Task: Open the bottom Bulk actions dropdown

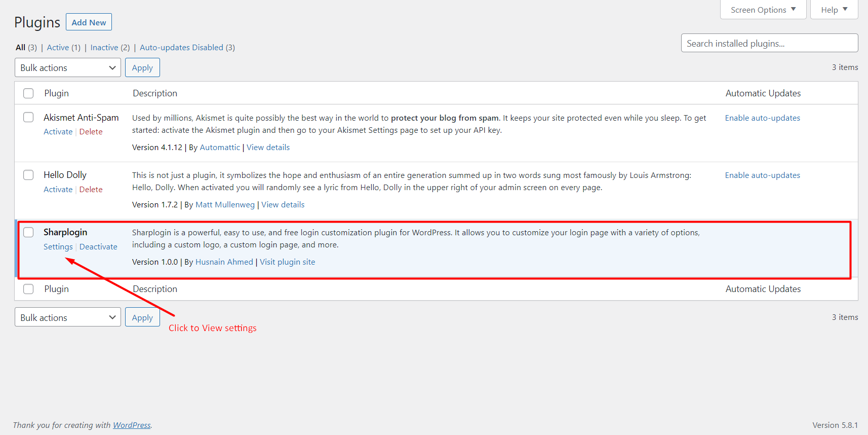Action: 67,317
